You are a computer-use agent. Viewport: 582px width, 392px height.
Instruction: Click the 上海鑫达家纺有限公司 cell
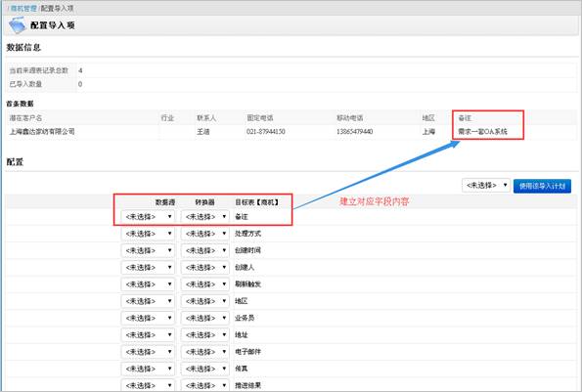pyautogui.click(x=42, y=131)
